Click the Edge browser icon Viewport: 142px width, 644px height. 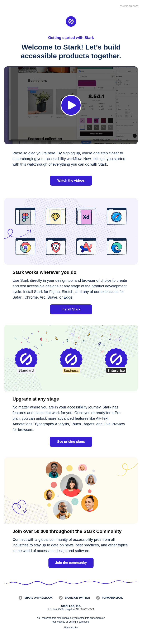coord(116,247)
